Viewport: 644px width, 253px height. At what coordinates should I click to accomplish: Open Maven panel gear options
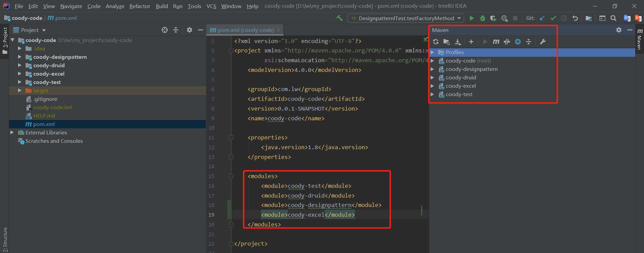click(619, 30)
